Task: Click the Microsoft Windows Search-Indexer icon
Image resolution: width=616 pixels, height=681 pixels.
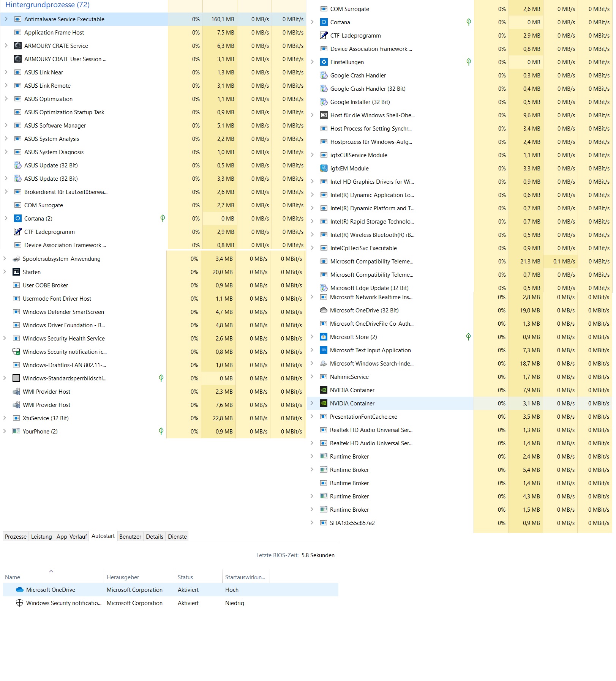Action: pos(323,364)
